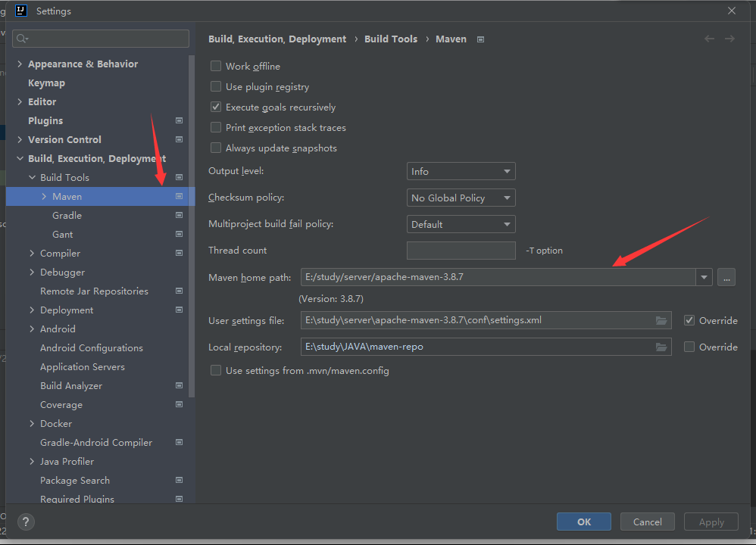
Task: Expand the Java Profiler section
Action: (x=32, y=462)
